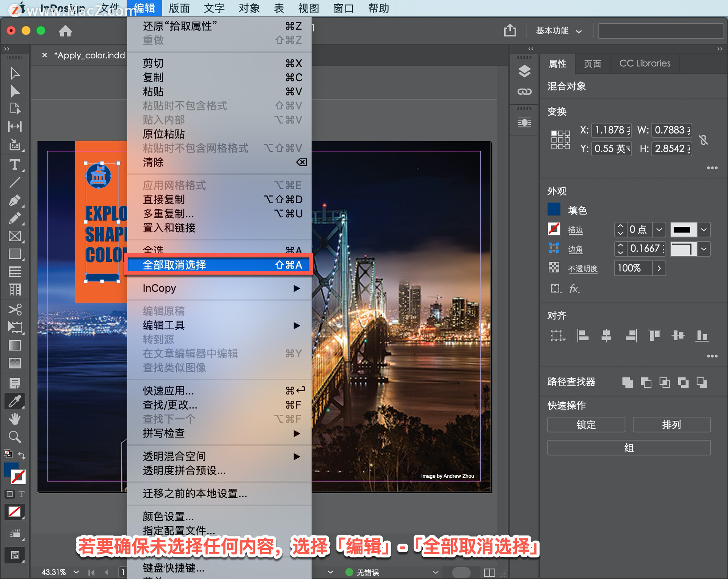This screenshot has height=579, width=728.
Task: Expand the opacity 100% slider arrow
Action: tap(659, 268)
